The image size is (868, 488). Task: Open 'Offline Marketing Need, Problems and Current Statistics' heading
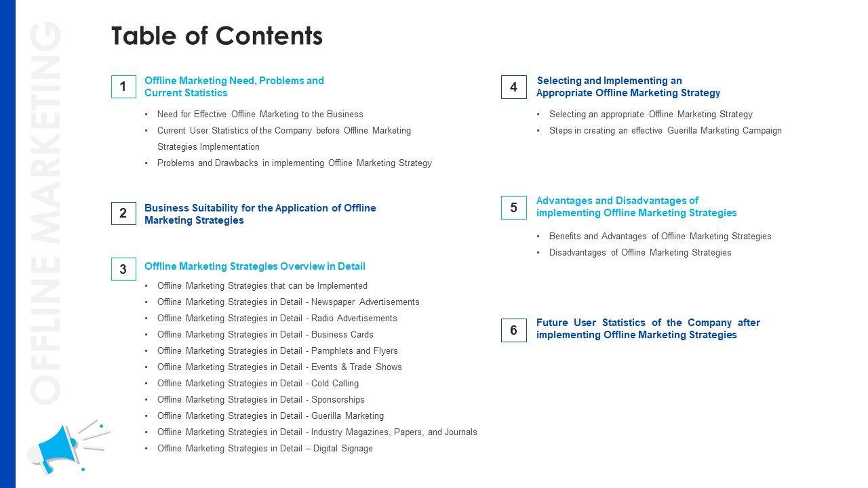pos(234,87)
